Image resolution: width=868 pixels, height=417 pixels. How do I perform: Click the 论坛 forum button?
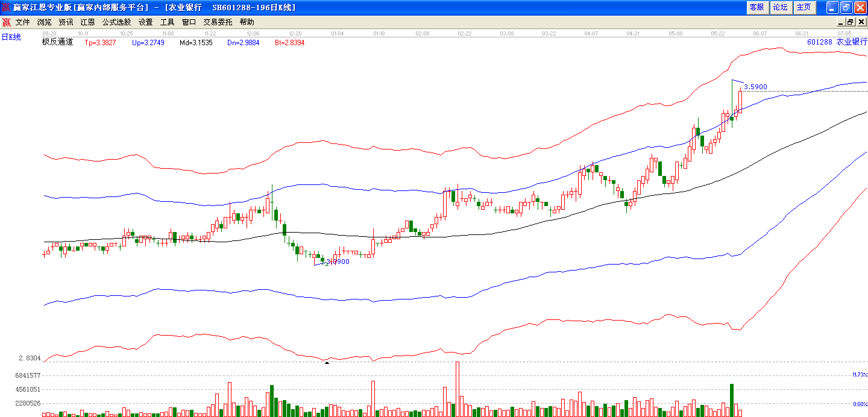point(780,7)
